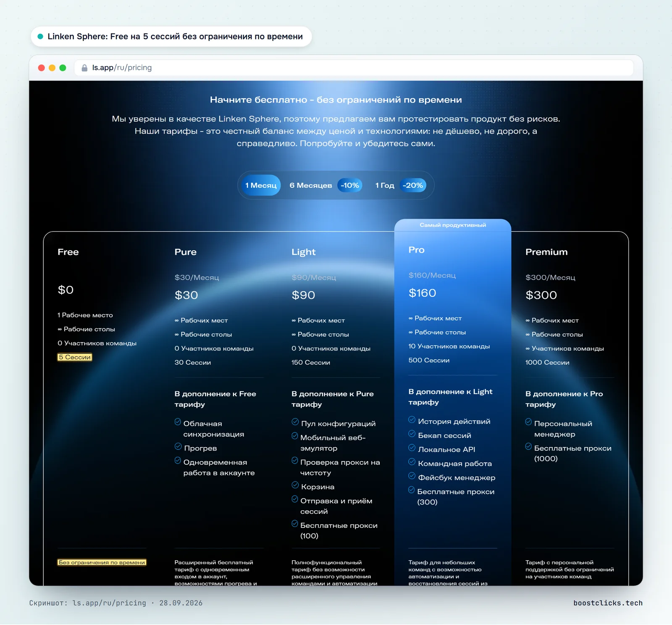Click the $0 price of the Free plan
The image size is (672, 625).
66,290
